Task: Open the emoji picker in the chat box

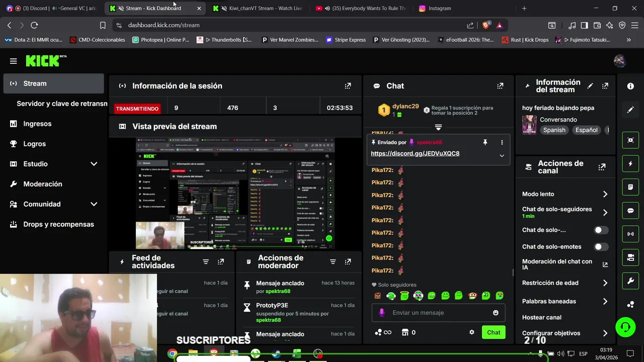Action: tap(496, 313)
